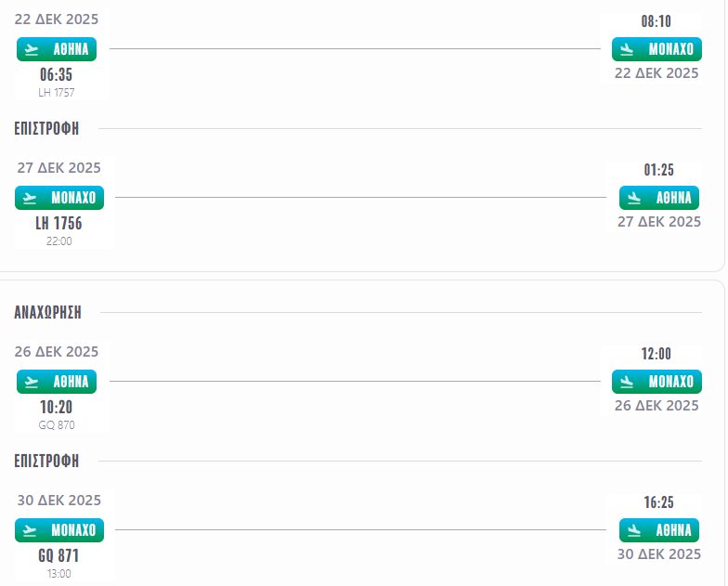Image resolution: width=728 pixels, height=586 pixels.
Task: Click the ΕΠΙΣΤΡΟΦΗ heading above 27 ΔΕΚ 2025
Action: coord(46,129)
